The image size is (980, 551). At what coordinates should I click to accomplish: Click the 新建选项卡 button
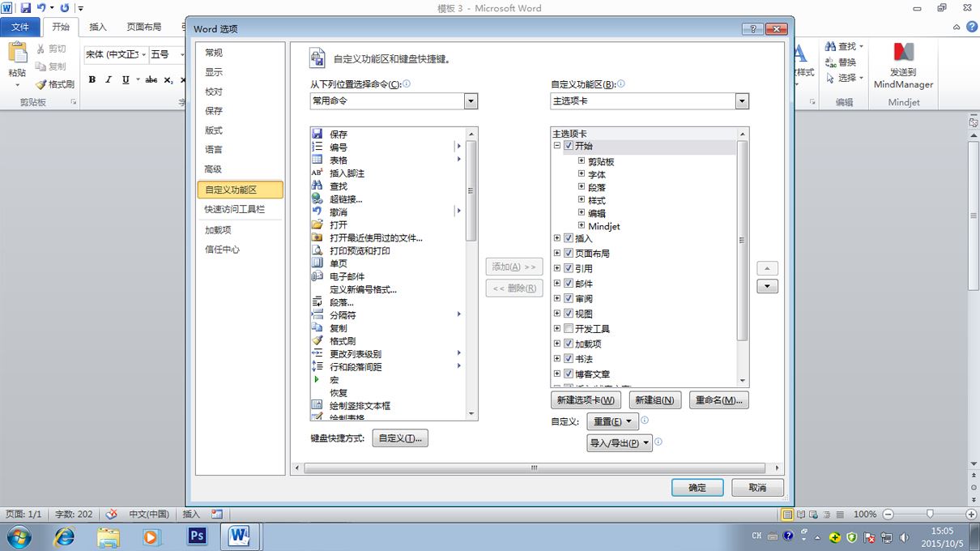pyautogui.click(x=586, y=400)
